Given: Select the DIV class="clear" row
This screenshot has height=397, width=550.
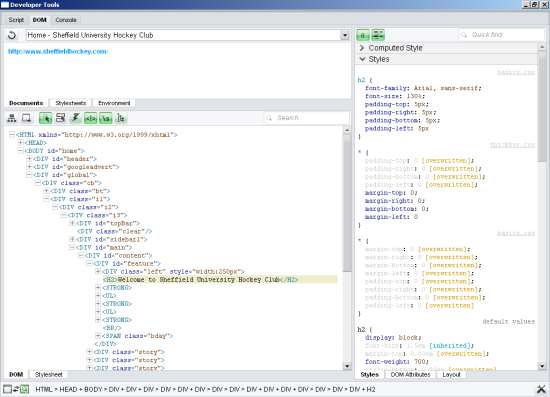Looking at the screenshot, I should [x=114, y=231].
